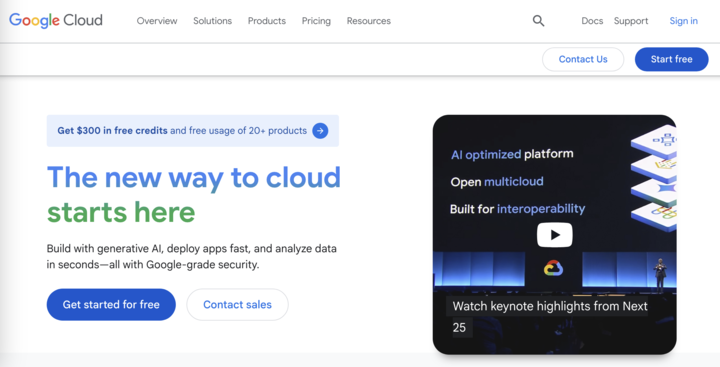Click 'Build with generative AI' description text
This screenshot has width=720, height=367.
click(191, 257)
